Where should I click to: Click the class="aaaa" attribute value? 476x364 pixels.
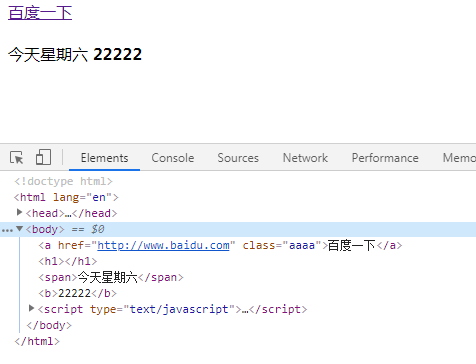point(302,245)
